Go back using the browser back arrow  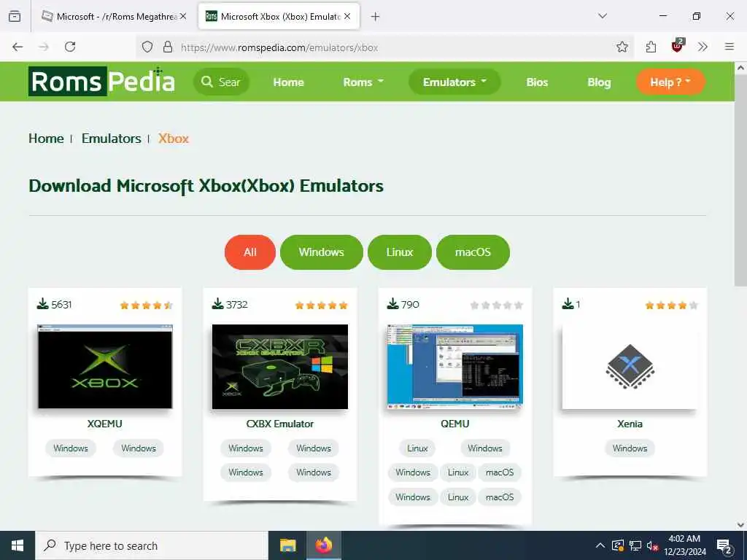pos(18,47)
